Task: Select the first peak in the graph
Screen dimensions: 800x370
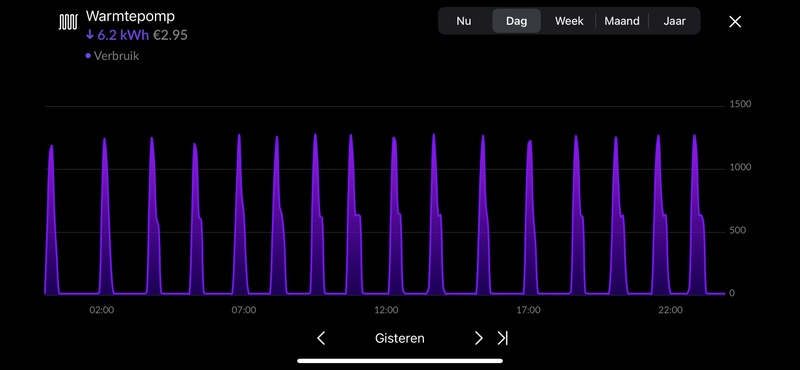Action: (x=52, y=219)
